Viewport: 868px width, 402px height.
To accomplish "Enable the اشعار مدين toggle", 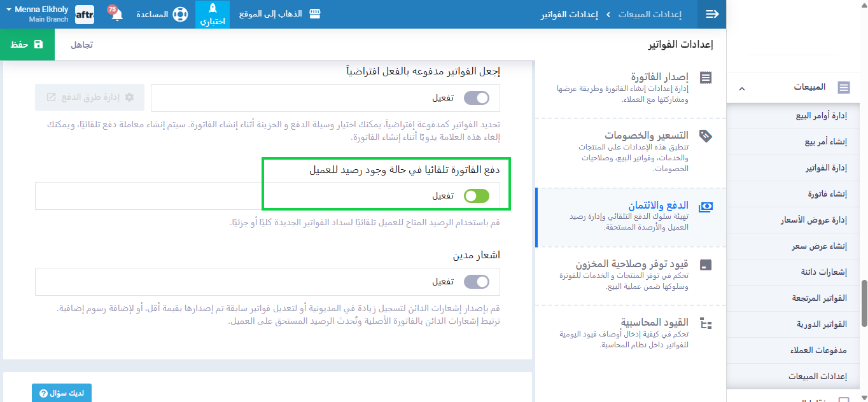I will tap(477, 282).
